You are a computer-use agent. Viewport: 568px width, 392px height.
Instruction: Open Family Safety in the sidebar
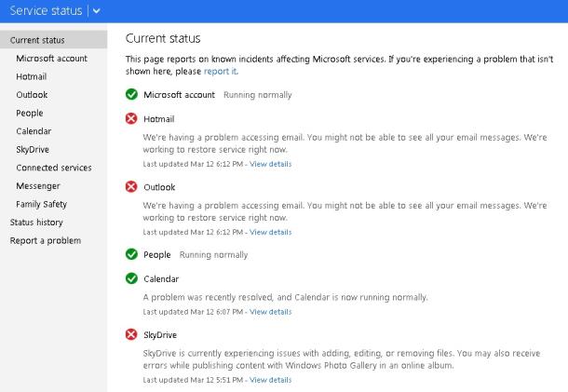[42, 204]
